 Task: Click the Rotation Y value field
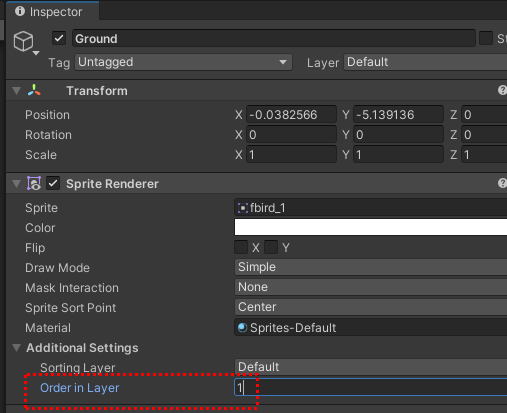click(398, 135)
